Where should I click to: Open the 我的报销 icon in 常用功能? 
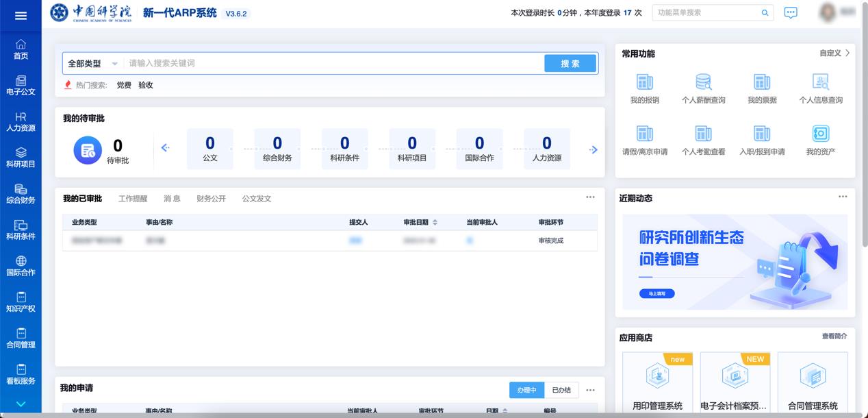click(x=644, y=83)
